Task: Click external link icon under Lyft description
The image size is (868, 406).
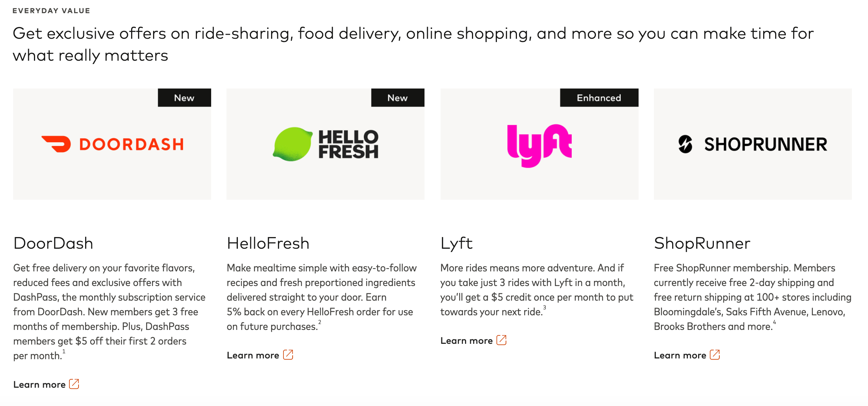Action: click(502, 340)
